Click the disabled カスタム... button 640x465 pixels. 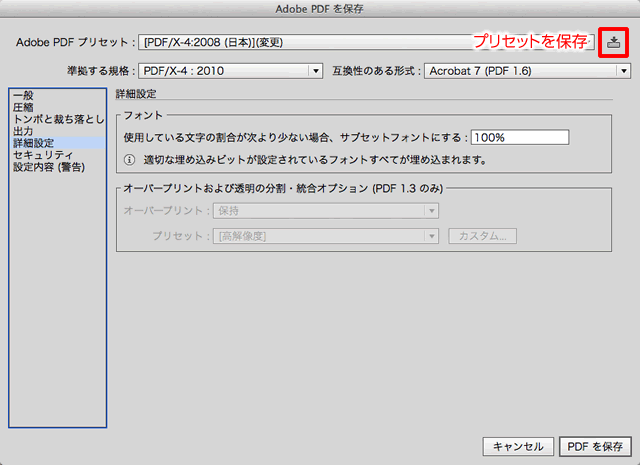pyautogui.click(x=482, y=236)
